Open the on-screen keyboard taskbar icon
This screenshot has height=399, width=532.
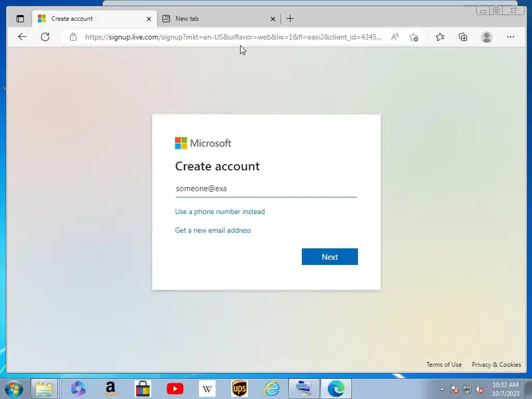(303, 389)
